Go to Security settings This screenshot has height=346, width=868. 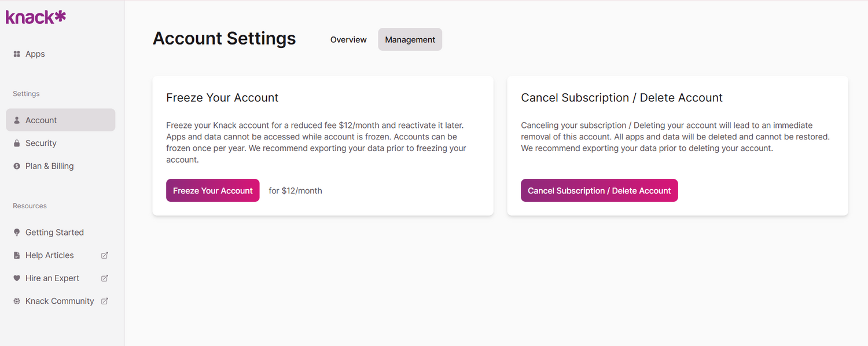click(x=41, y=143)
